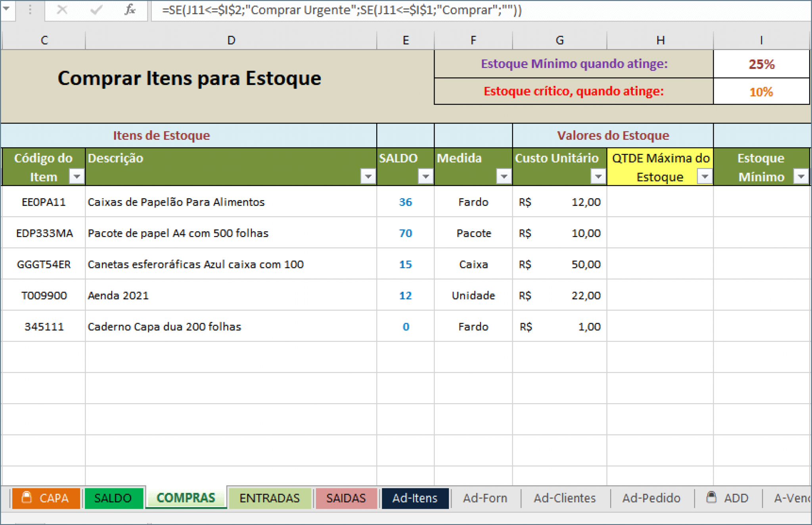Select saldo value 12
812x525 pixels.
[x=406, y=296]
